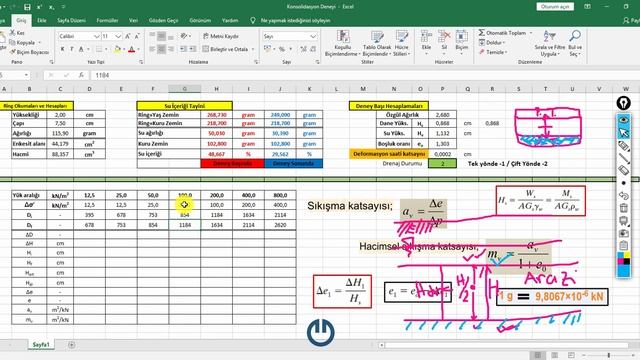Select the Biçim Boyacısı format painter

(x=29, y=52)
